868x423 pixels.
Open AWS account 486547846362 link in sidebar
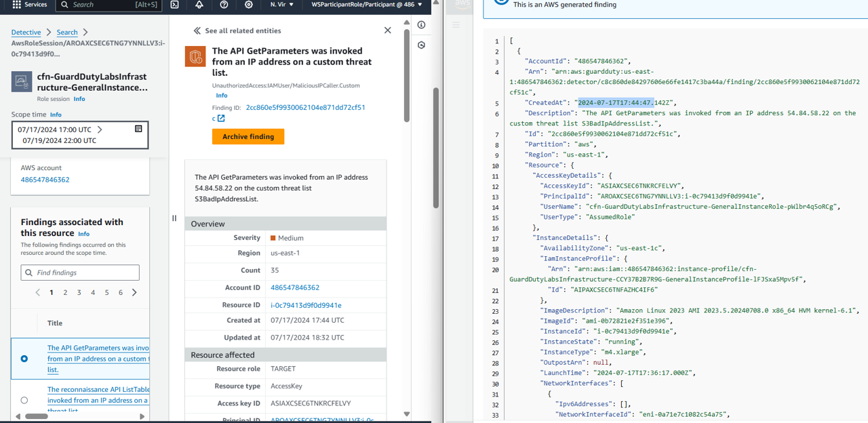(45, 180)
